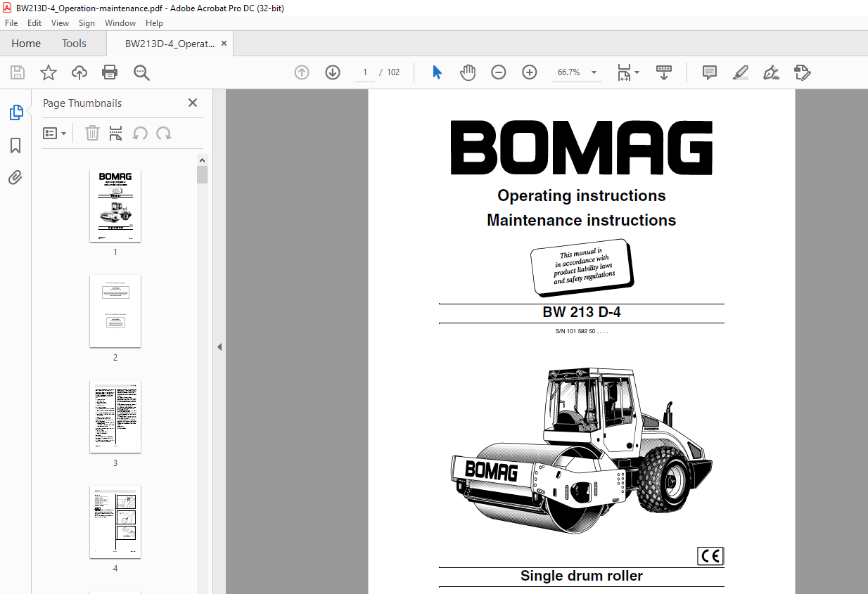Image resolution: width=868 pixels, height=594 pixels.
Task: Open the Attachments paperclip panel
Action: pyautogui.click(x=15, y=177)
